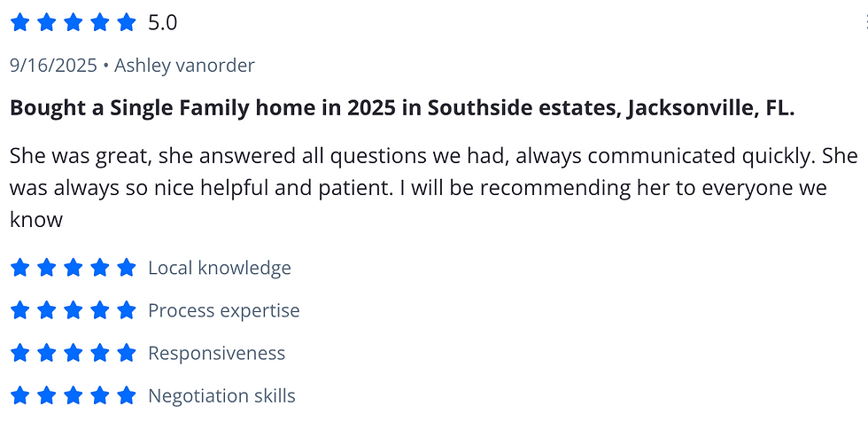Select the fifth star beside the 5.0 score
Screen dimensions: 868x422
[x=127, y=23]
